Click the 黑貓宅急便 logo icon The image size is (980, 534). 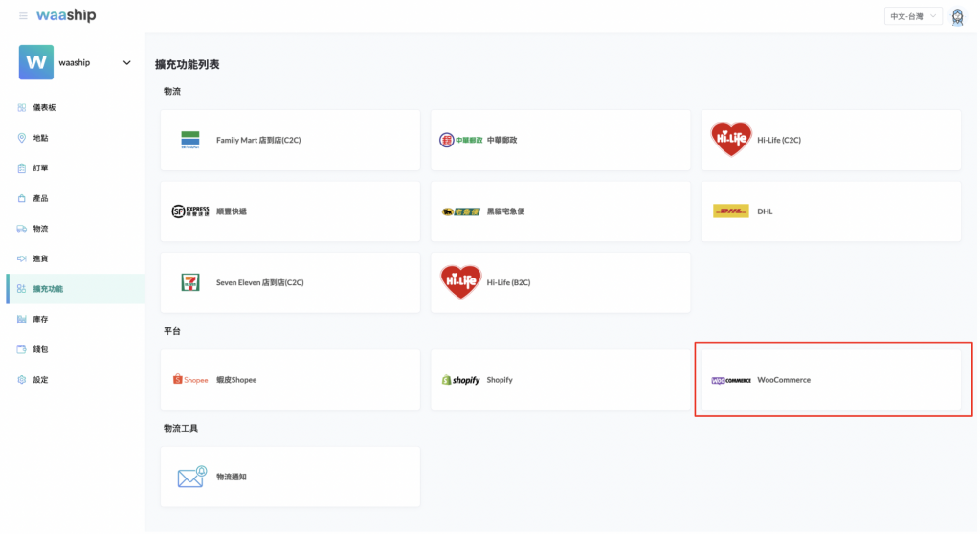click(460, 211)
